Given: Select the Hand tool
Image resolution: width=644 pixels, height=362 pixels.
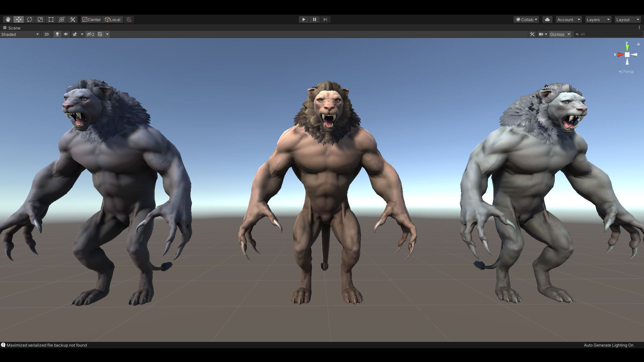Looking at the screenshot, I should 8,19.
